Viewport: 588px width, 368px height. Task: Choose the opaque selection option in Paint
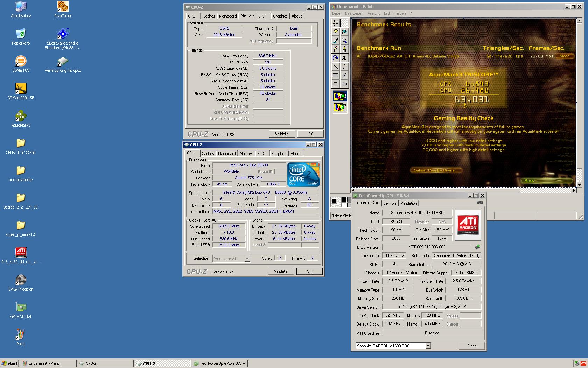point(340,96)
